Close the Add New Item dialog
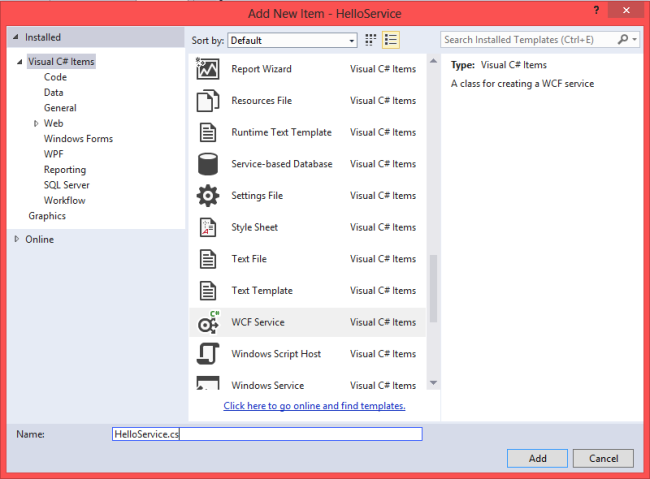The width and height of the screenshot is (650, 479). click(626, 10)
